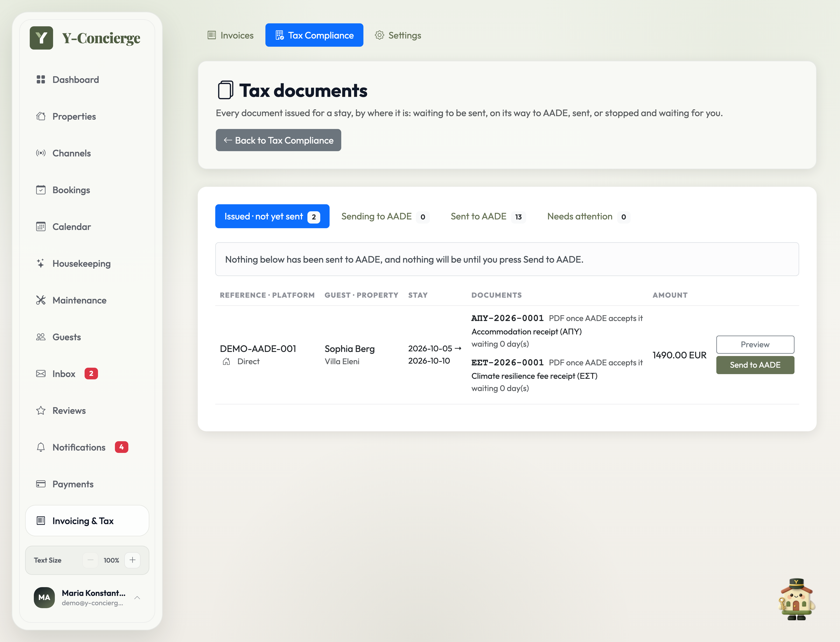Image resolution: width=840 pixels, height=642 pixels.
Task: Click the 100% text size value
Action: tap(111, 560)
